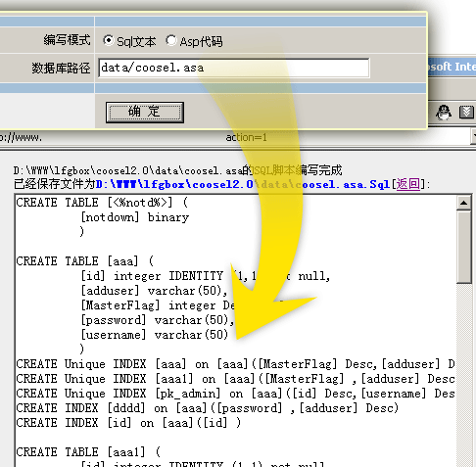
Task: Click the double-chevron overflow toolbar icon
Action: coord(466,113)
